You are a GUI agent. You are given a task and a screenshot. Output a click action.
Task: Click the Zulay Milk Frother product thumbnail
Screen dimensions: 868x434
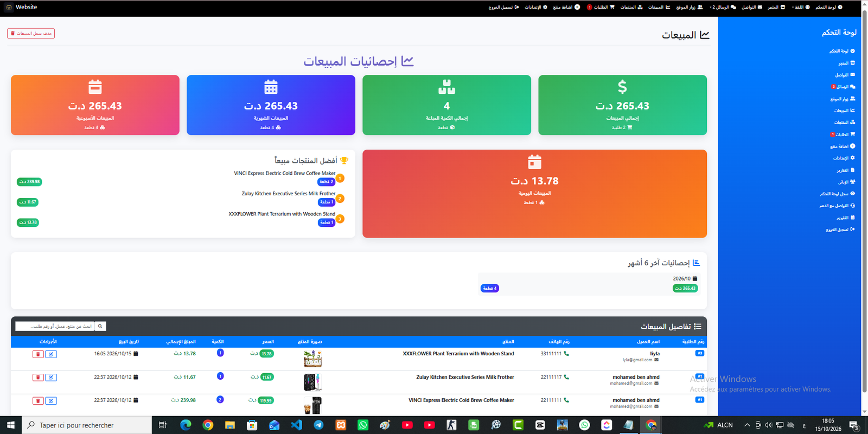[312, 382]
